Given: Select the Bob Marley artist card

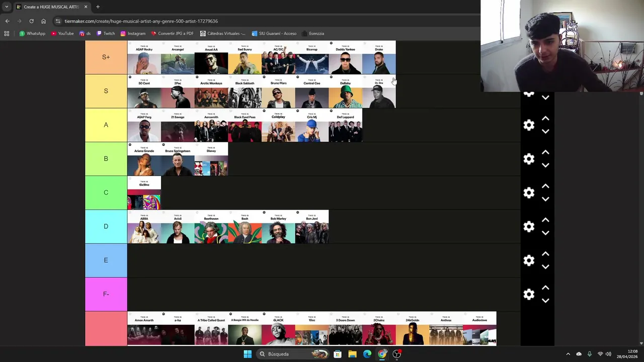Looking at the screenshot, I should click(278, 227).
